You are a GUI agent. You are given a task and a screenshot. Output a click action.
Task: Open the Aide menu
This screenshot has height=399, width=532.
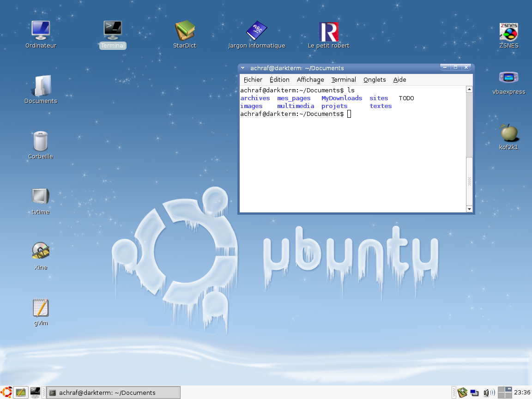399,80
